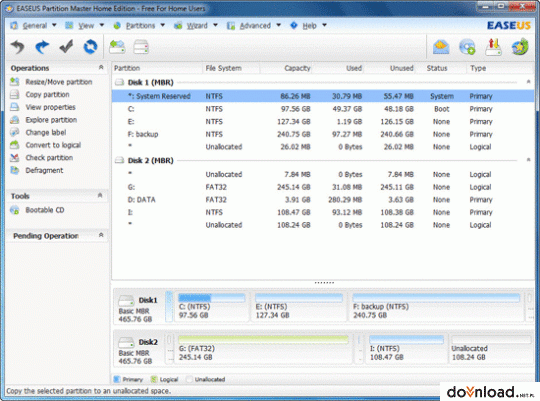This screenshot has width=540, height=401.
Task: Click dropdown arrow next to Partitions
Action: [x=163, y=25]
